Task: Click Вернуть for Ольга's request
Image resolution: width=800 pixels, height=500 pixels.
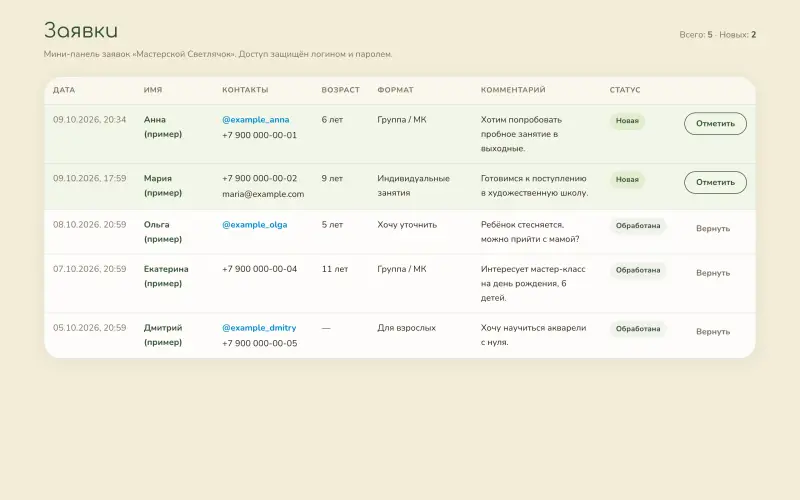Action: (x=713, y=229)
